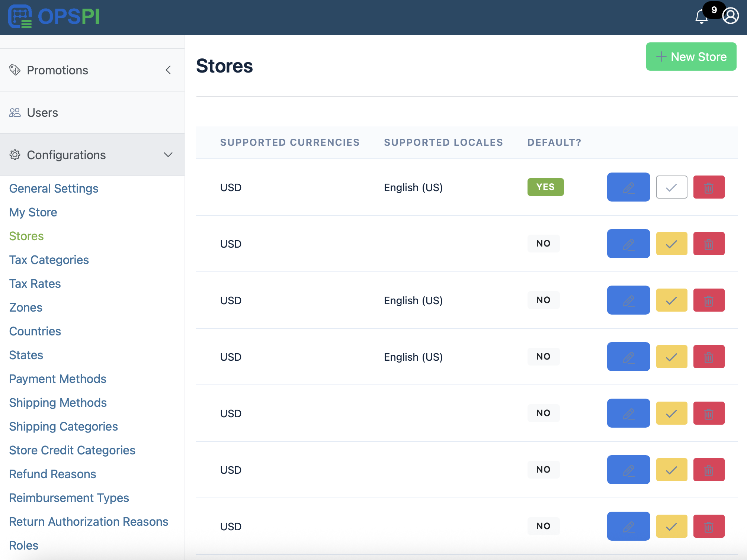Open Reimbursement Types
The height and width of the screenshot is (560, 747).
(69, 498)
